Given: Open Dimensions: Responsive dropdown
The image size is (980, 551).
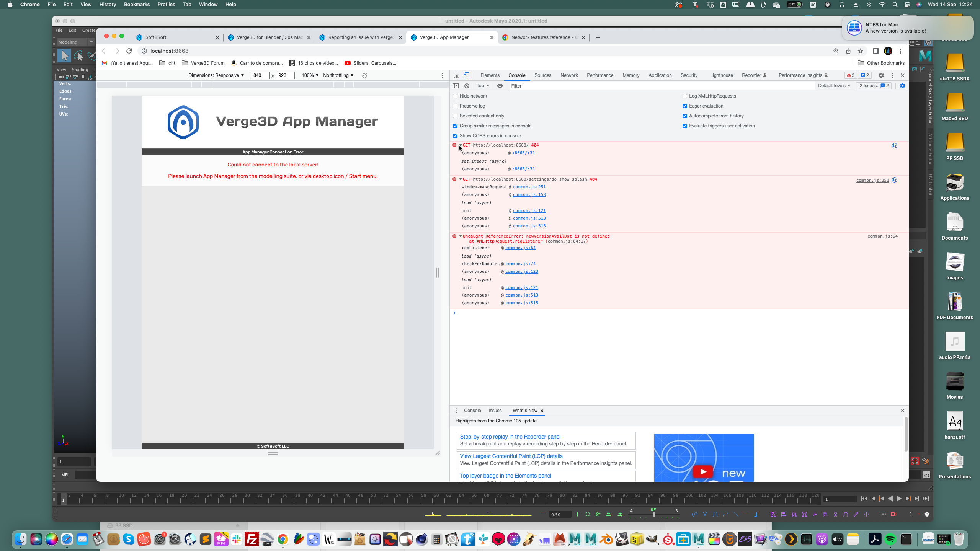Looking at the screenshot, I should click(x=216, y=75).
